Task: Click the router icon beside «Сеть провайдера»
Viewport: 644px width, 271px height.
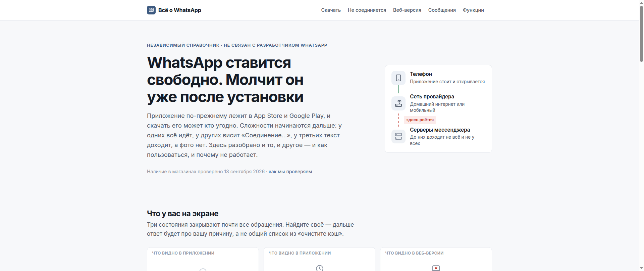Action: click(398, 103)
